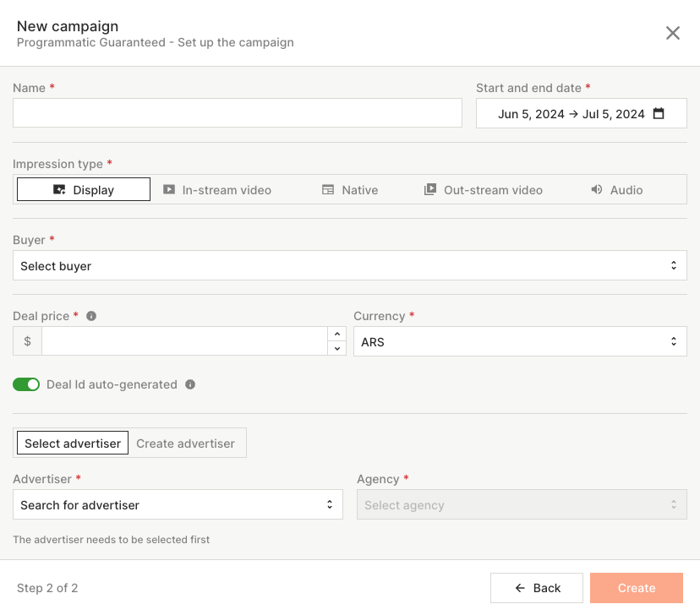This screenshot has height=615, width=700.
Task: Increase deal price with up arrow
Action: point(337,335)
